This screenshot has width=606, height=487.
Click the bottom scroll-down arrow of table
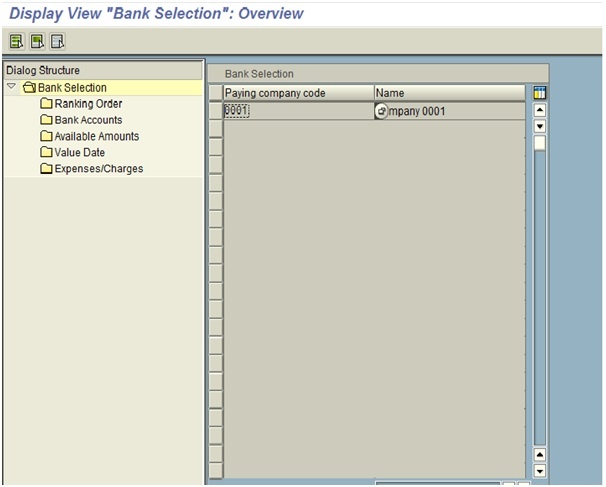[540, 469]
